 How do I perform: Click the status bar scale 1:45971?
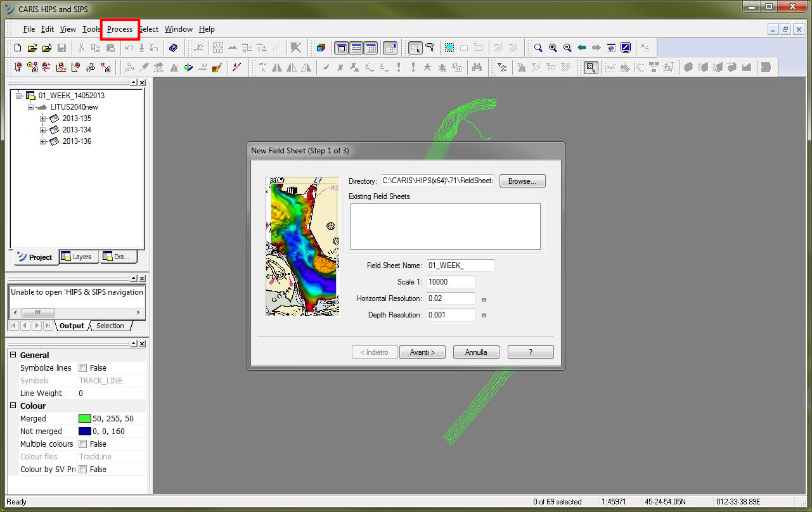click(x=614, y=502)
